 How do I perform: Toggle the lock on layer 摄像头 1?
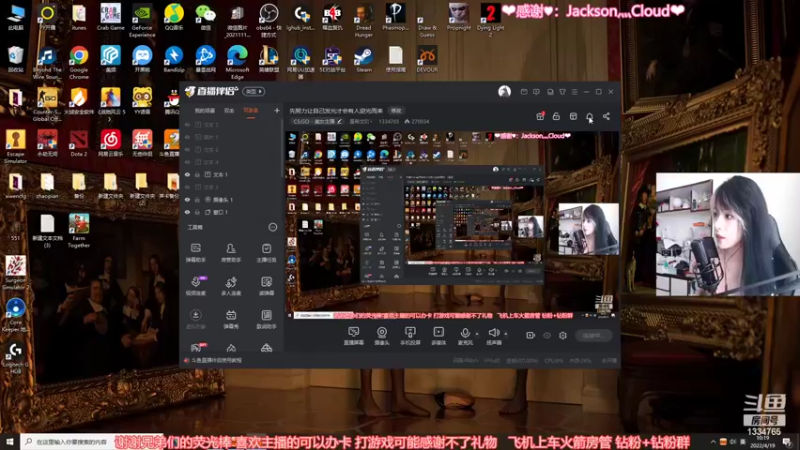point(197,199)
